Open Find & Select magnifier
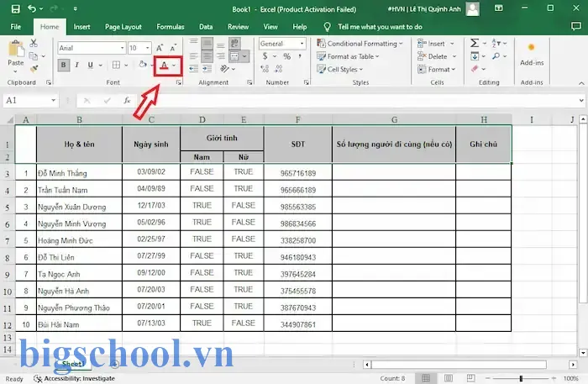The height and width of the screenshot is (384, 588). 496,56
